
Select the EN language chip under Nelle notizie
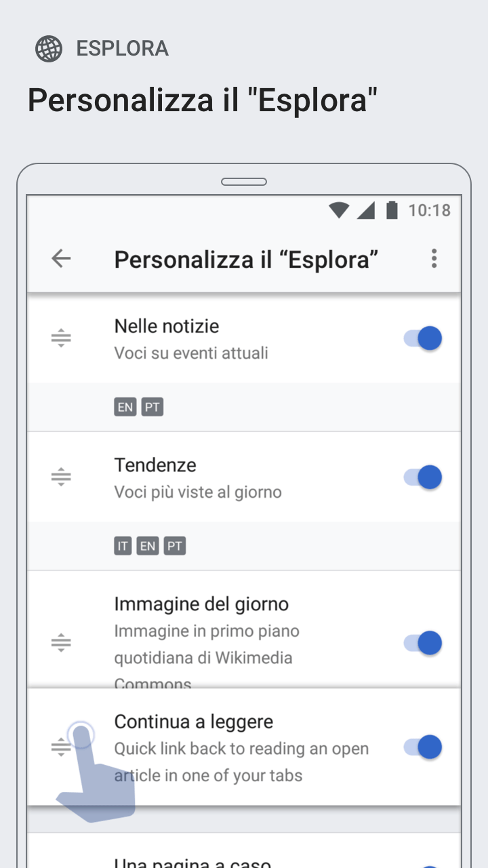pyautogui.click(x=125, y=408)
